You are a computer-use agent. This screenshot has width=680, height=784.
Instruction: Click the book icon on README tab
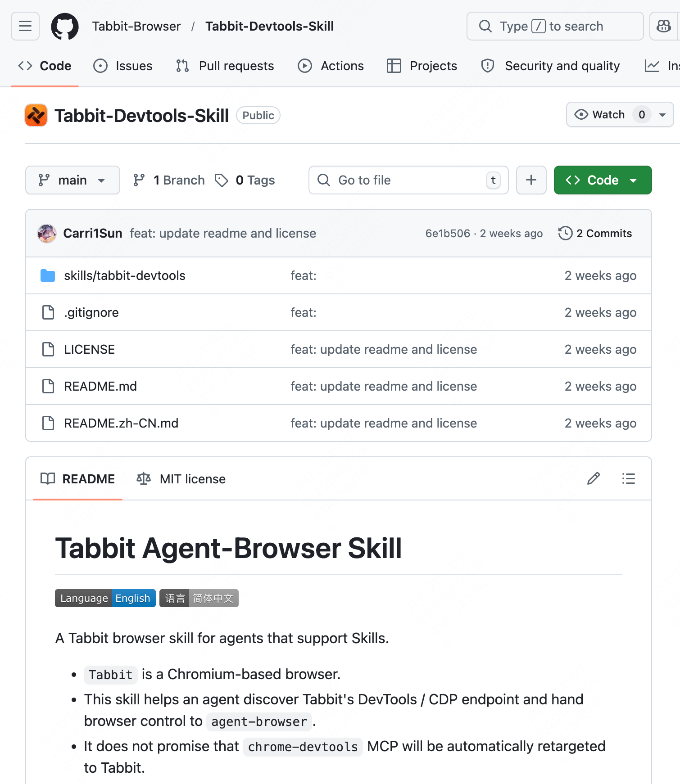tap(48, 478)
